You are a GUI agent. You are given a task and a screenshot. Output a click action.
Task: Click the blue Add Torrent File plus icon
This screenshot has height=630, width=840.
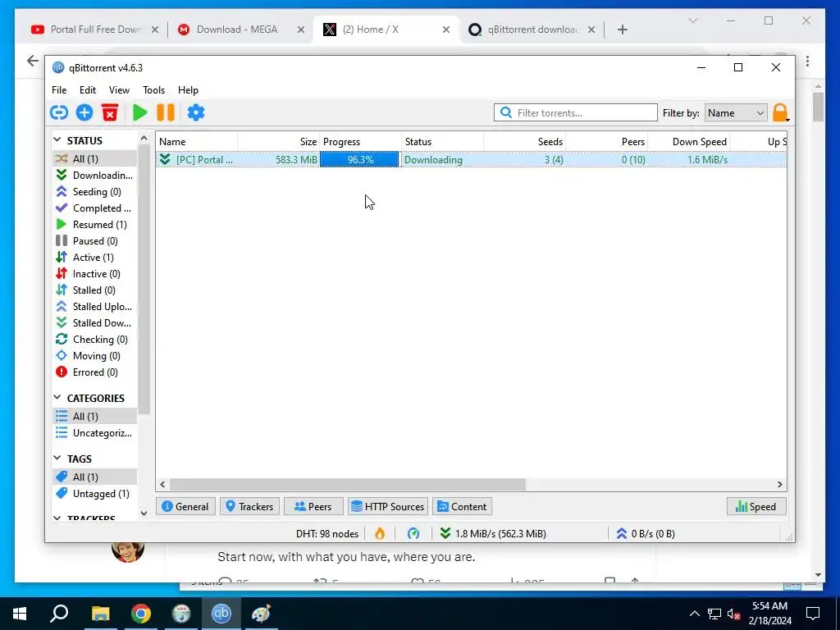point(84,112)
